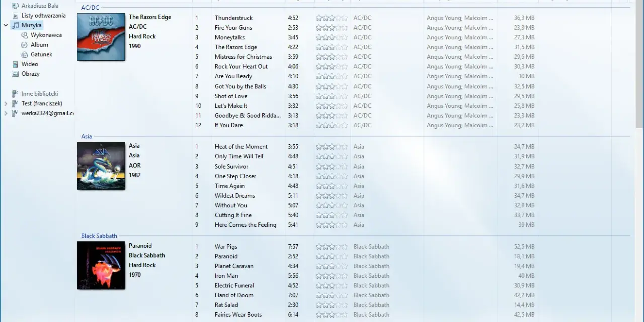Click the year 1970 in album info
Viewport: 644px width, 322px height.
135,275
